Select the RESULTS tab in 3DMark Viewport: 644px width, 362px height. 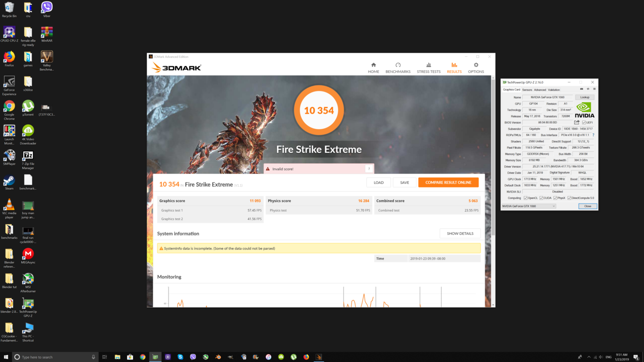coord(454,68)
